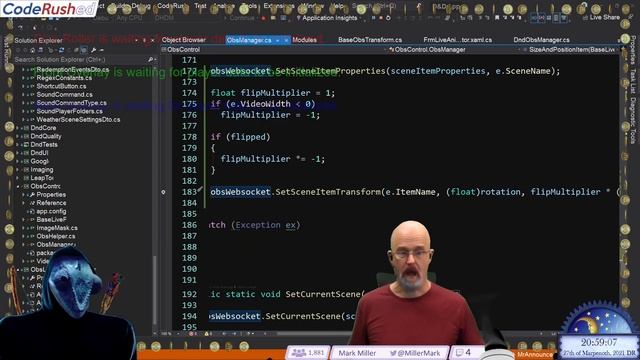Open the Test menu

point(200,6)
